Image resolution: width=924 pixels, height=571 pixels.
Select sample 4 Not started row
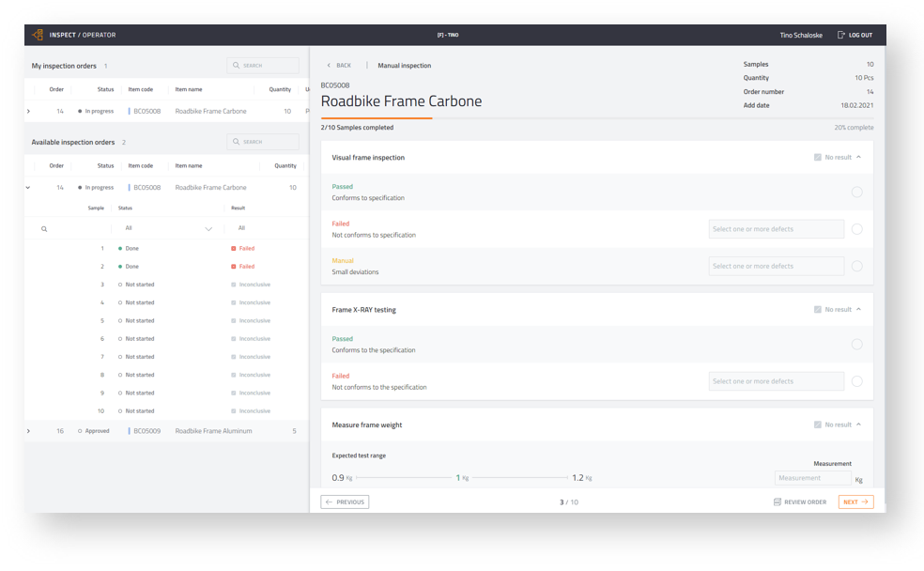pyautogui.click(x=167, y=303)
